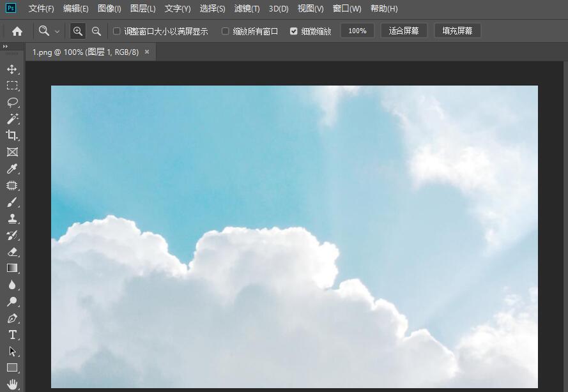Click the cloud image on the canvas

click(294, 237)
